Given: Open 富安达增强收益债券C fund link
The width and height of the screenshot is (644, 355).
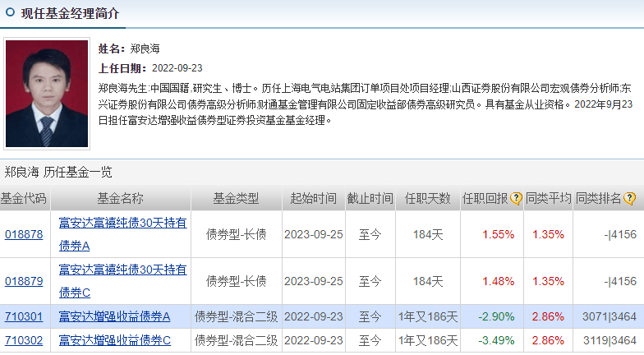Looking at the screenshot, I should (x=115, y=340).
